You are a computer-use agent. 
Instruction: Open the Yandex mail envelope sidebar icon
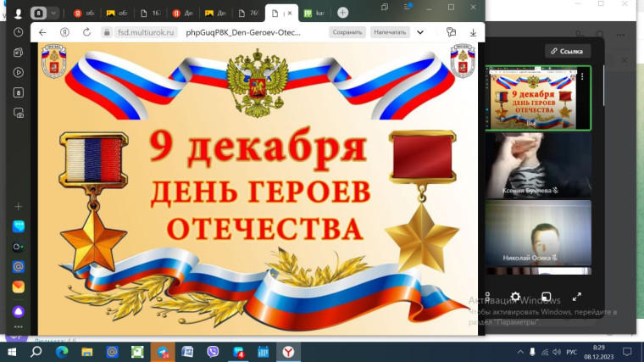(19, 267)
